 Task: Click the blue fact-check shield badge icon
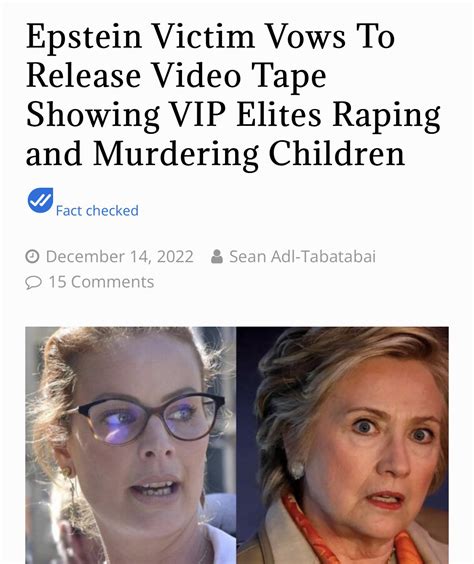pyautogui.click(x=40, y=200)
